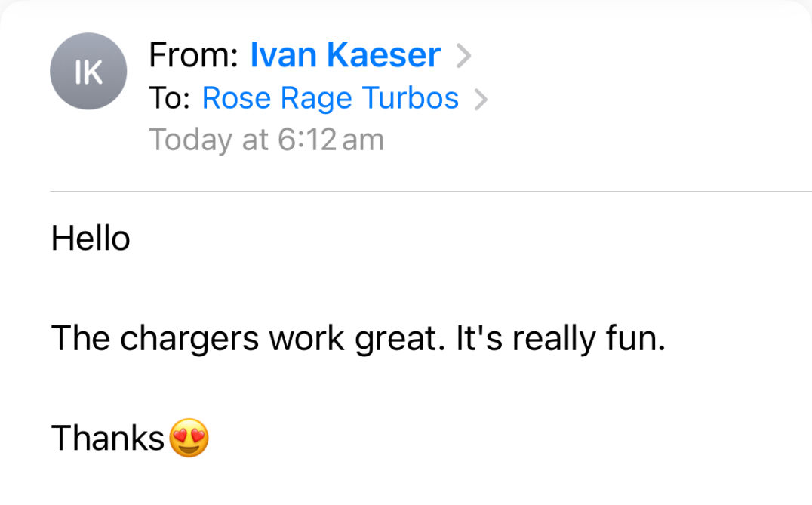This screenshot has height=505, width=812.
Task: Click the 'Today at 6:12 am' timestamp
Action: pyautogui.click(x=266, y=140)
